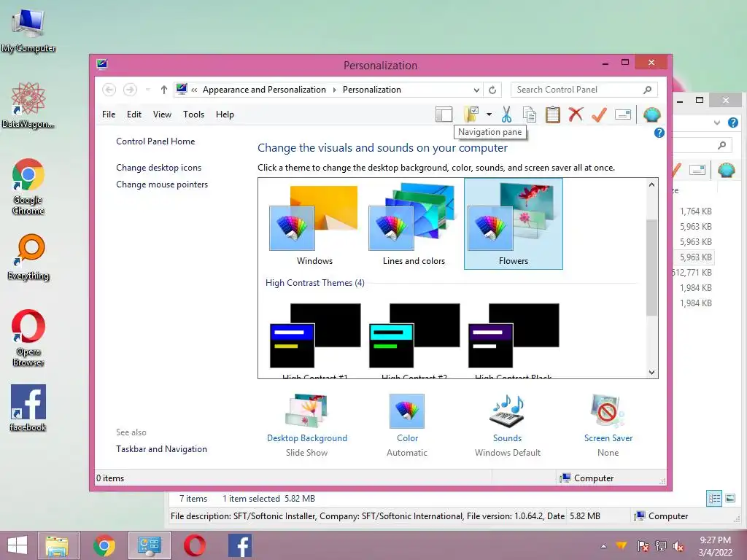Click the Forward navigation arrow
747x560 pixels.
pyautogui.click(x=130, y=90)
